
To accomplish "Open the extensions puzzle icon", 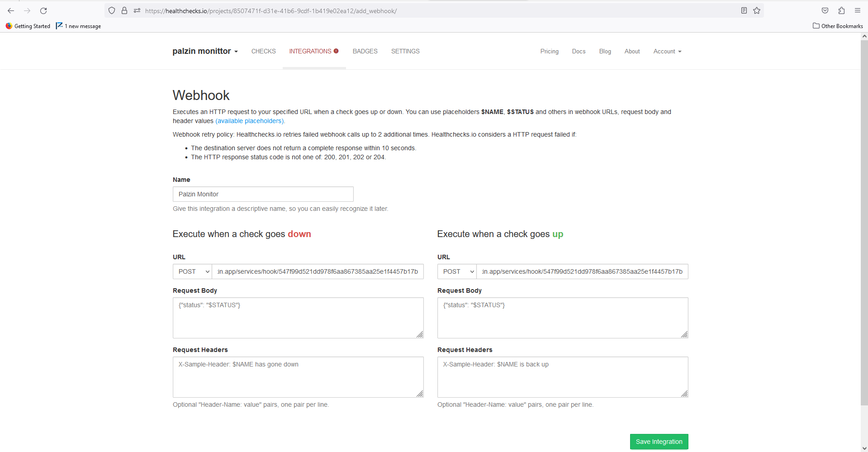I will click(x=841, y=10).
